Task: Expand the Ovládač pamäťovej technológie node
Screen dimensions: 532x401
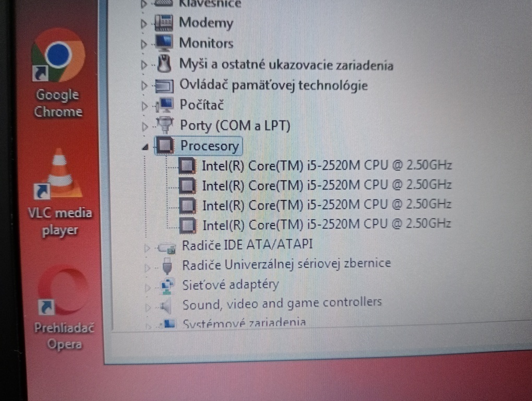Action: (144, 86)
